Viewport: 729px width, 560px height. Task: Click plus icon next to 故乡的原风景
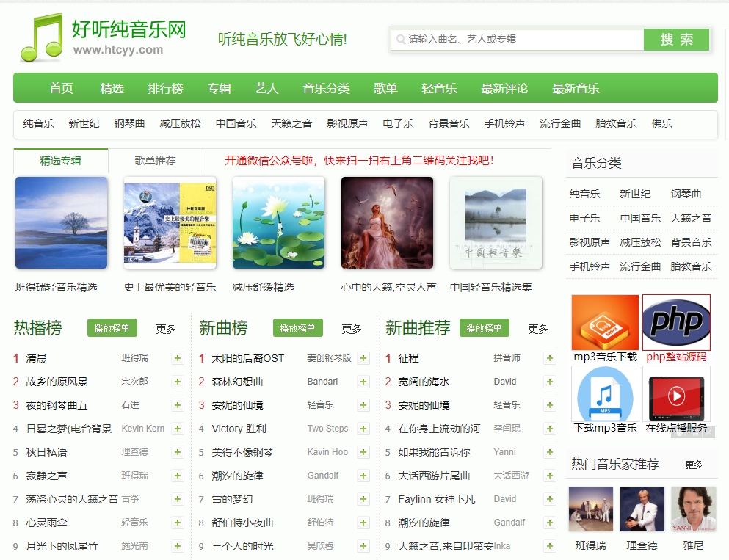(178, 382)
